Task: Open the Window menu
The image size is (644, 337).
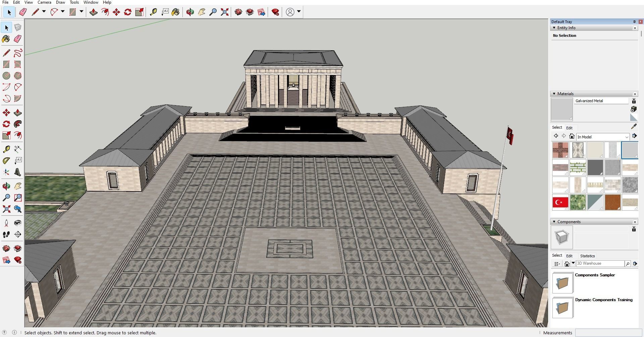Action: (x=91, y=2)
